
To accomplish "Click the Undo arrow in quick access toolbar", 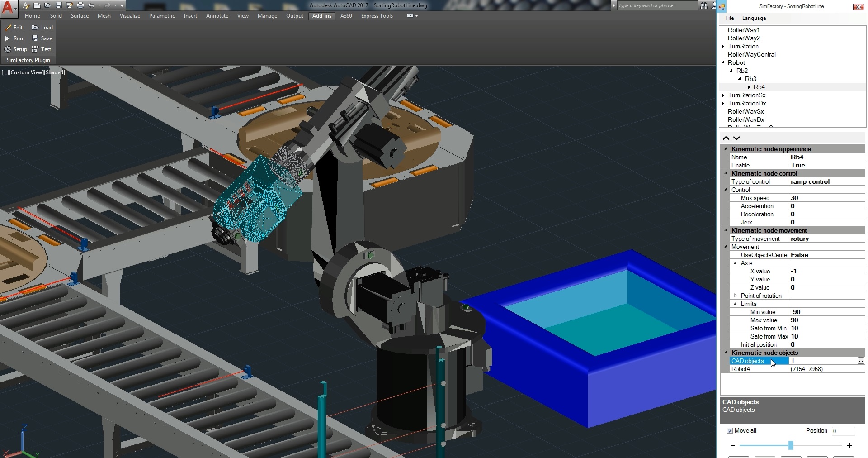I will (91, 5).
